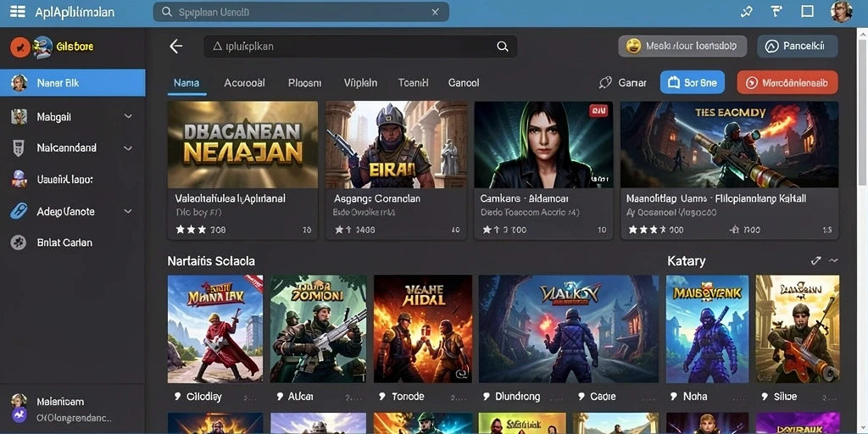Click the Mabgail sidebar icon
Image resolution: width=868 pixels, height=434 pixels.
click(x=19, y=117)
